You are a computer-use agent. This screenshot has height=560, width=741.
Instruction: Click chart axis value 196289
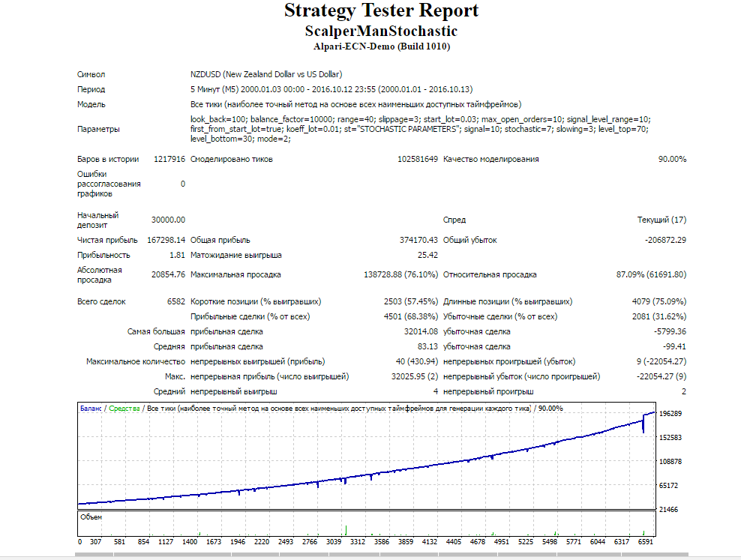point(670,414)
